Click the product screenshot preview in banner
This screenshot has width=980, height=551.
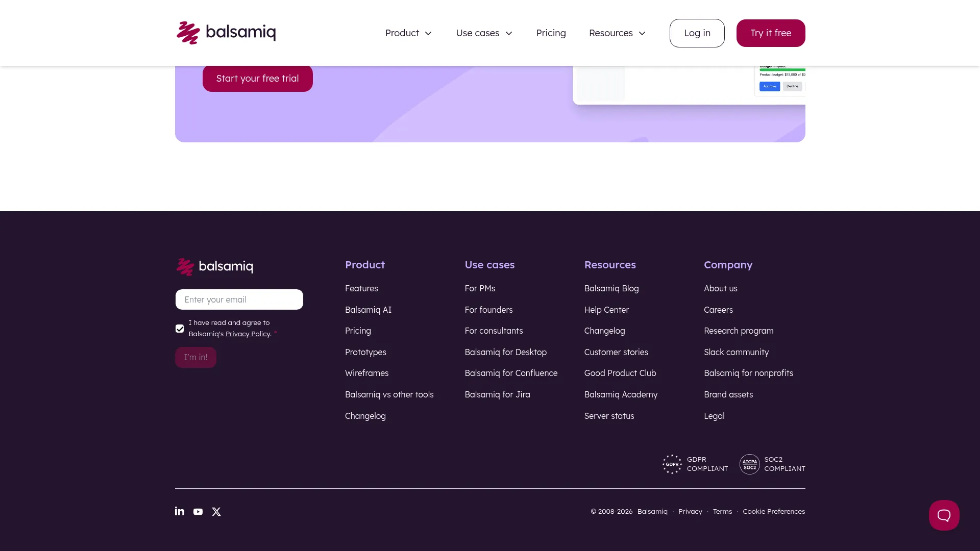click(x=689, y=85)
